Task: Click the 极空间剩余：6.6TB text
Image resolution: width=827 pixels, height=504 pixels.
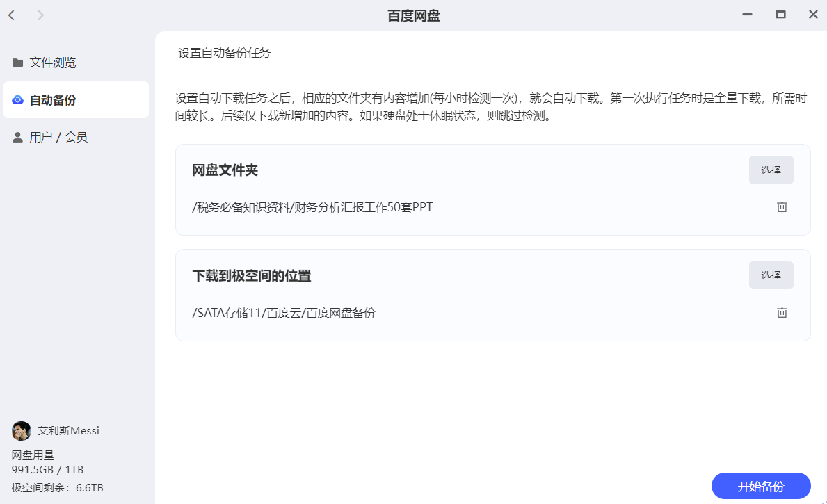Action: click(x=58, y=487)
